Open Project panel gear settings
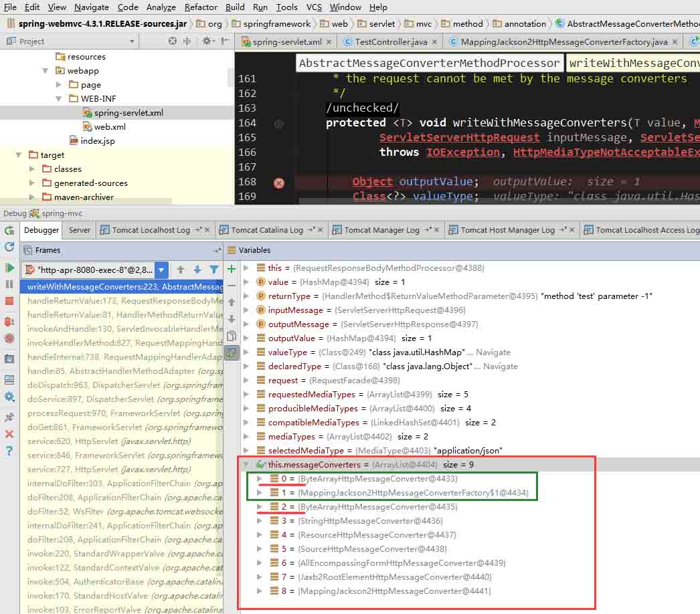 pyautogui.click(x=207, y=41)
